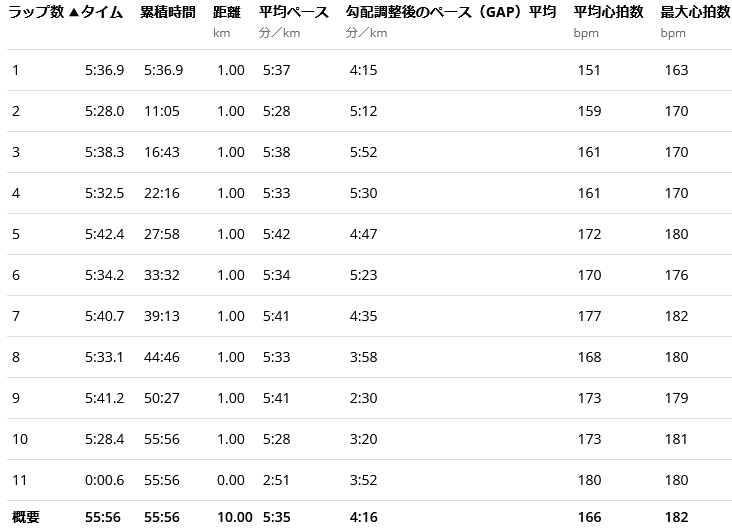Select lap number 11 row label

(19, 480)
